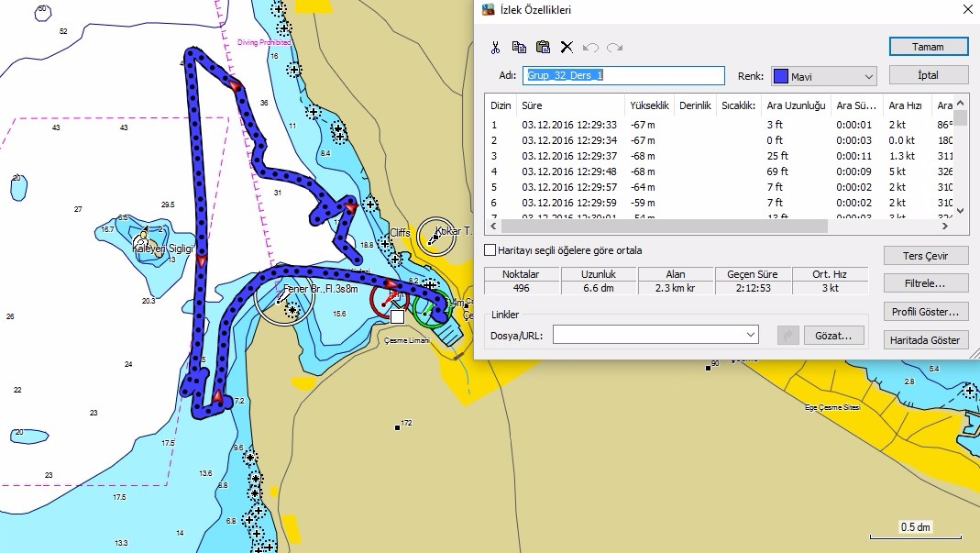Select track point row 1 at 12:29:33
Screen dimensions: 980x553
[720, 125]
